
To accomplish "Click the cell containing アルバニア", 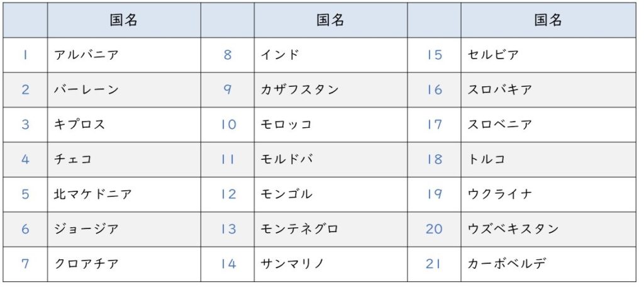I will (124, 55).
